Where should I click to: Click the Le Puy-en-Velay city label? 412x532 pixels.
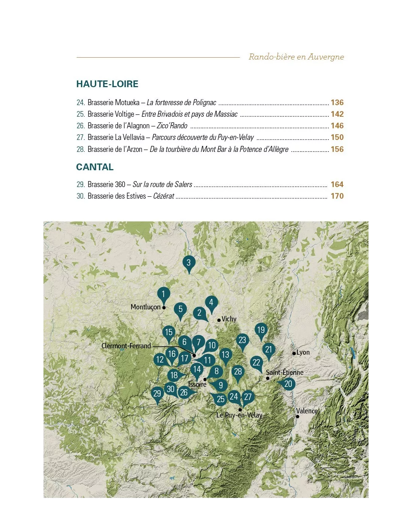[x=239, y=415]
